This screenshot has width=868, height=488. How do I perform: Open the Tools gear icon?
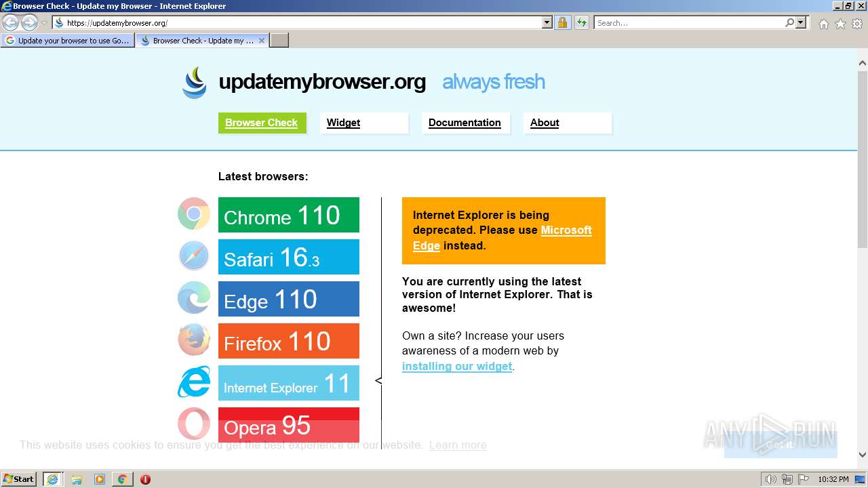click(857, 24)
